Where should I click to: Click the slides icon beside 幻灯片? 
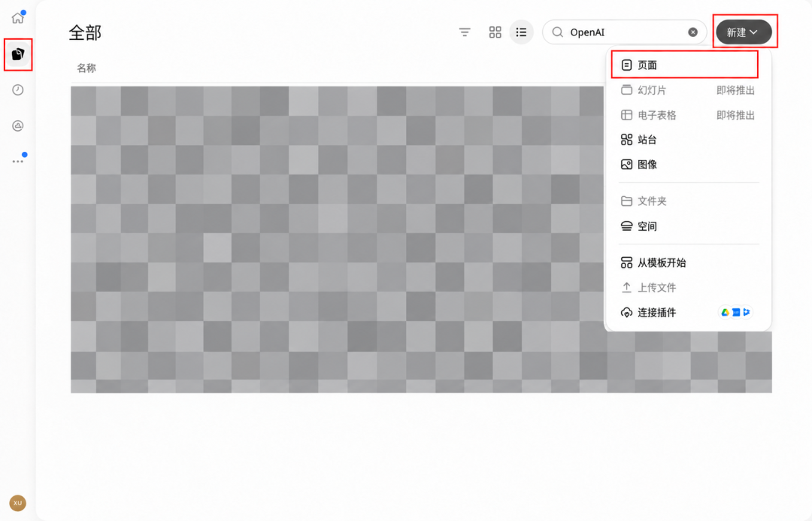point(626,89)
